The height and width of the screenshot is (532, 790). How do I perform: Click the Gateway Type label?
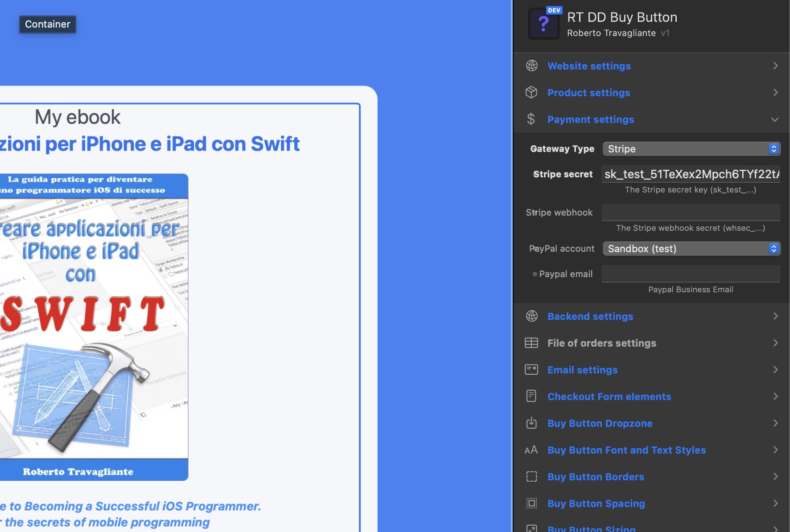point(562,149)
